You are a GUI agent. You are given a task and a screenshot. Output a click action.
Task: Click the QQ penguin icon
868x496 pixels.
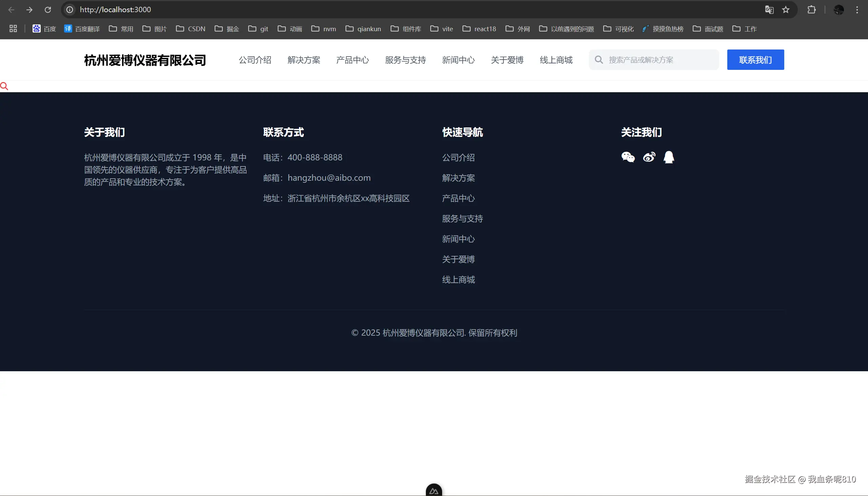coord(669,157)
